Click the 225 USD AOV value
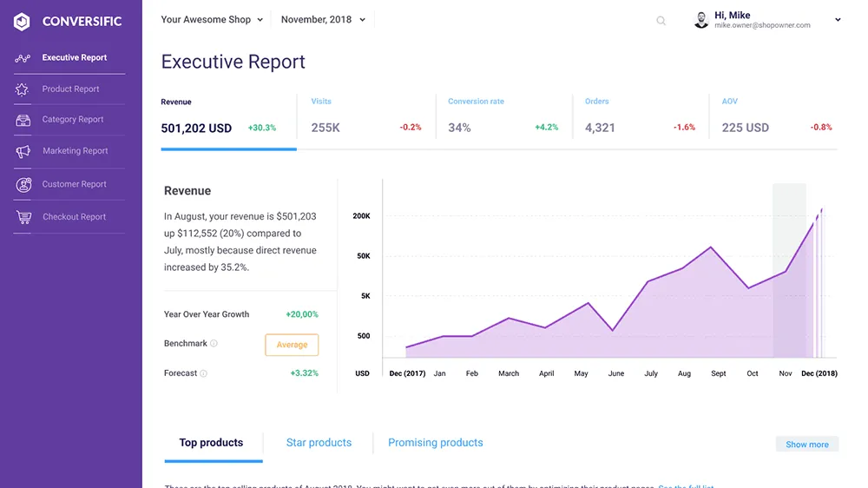The image size is (868, 488). click(745, 128)
